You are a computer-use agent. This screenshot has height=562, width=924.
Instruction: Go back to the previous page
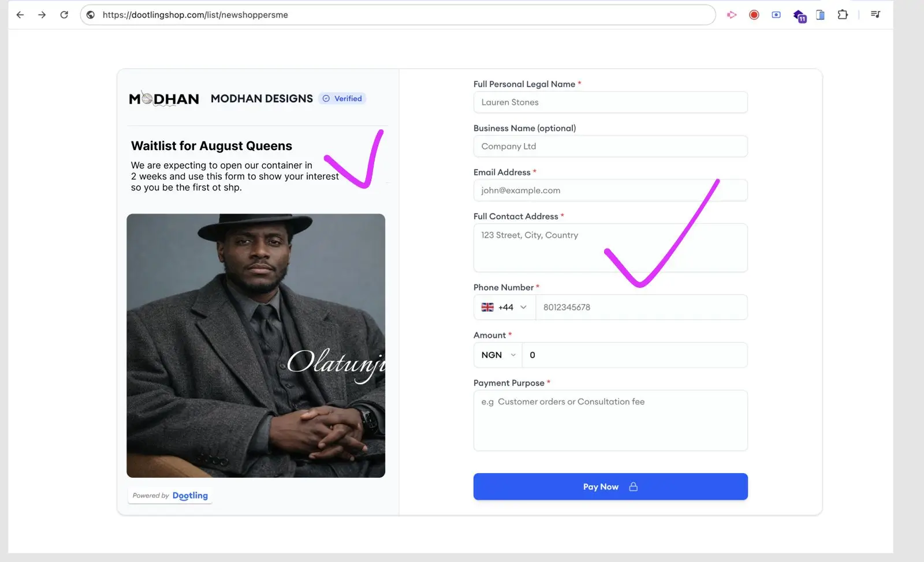click(x=20, y=15)
